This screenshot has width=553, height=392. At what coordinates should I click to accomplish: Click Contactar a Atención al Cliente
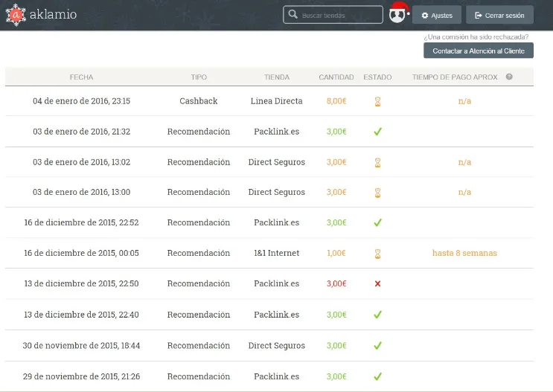(x=479, y=51)
